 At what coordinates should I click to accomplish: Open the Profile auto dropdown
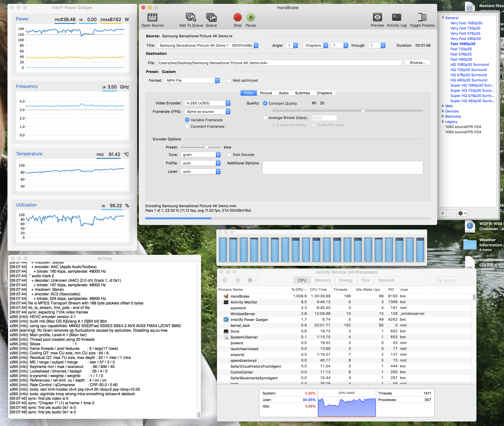point(201,163)
